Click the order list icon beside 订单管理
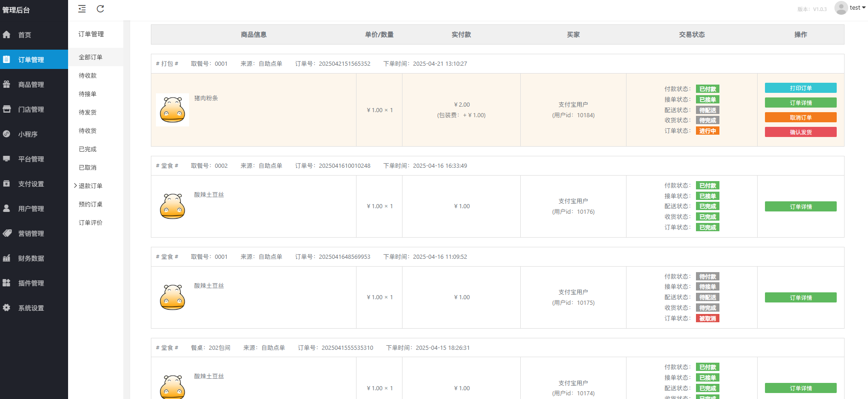The width and height of the screenshot is (868, 399). coord(6,59)
